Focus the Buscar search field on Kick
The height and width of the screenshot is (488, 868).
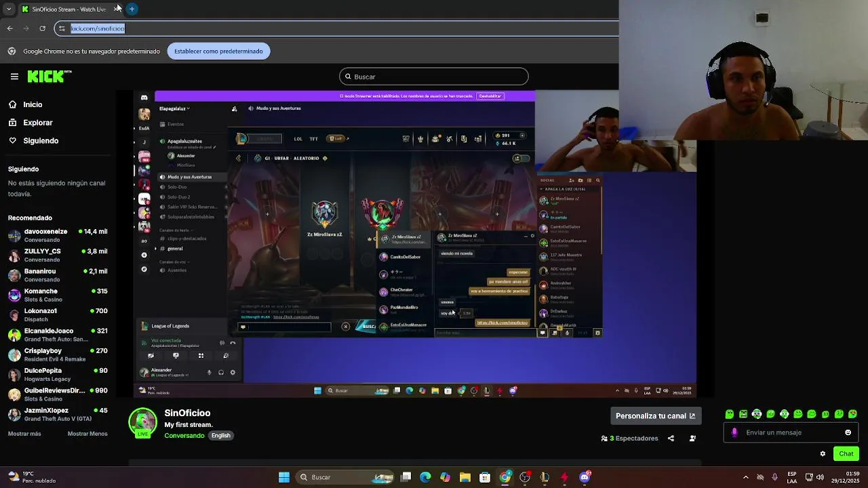[x=434, y=77]
